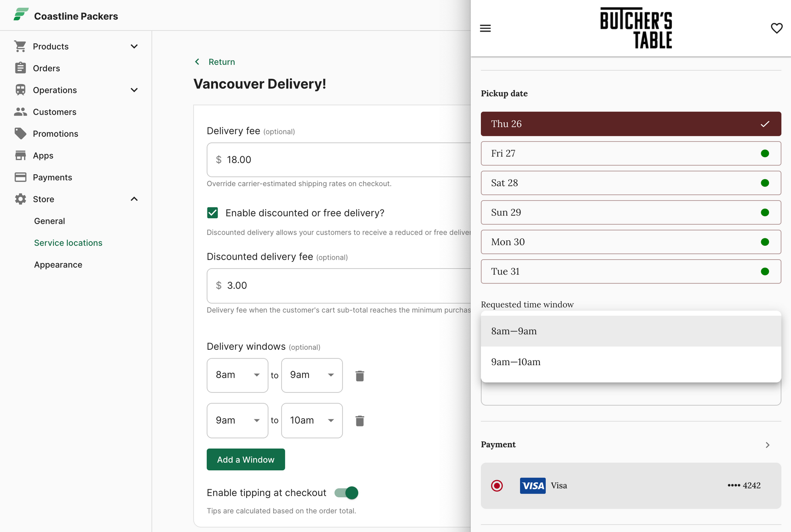
Task: Click the Promotions tag icon
Action: (20, 134)
